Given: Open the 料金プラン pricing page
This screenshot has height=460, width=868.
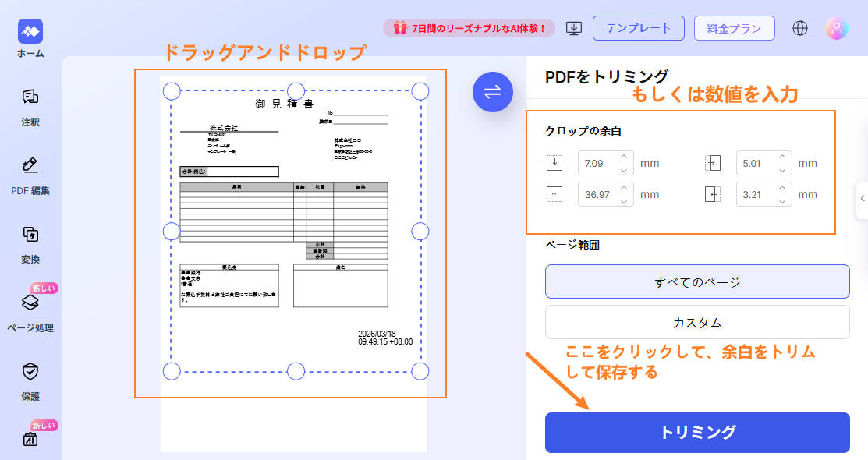Looking at the screenshot, I should (734, 27).
